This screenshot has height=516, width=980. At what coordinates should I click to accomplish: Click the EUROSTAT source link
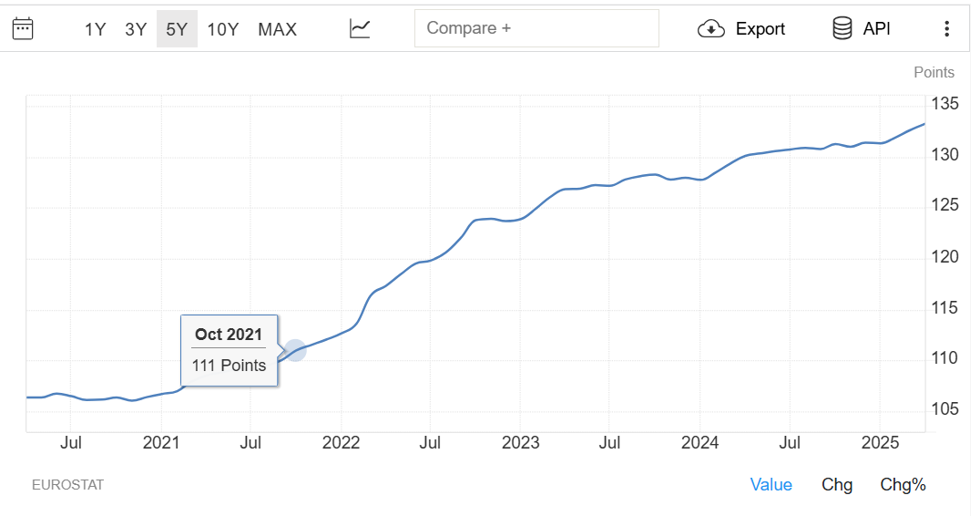click(x=67, y=485)
